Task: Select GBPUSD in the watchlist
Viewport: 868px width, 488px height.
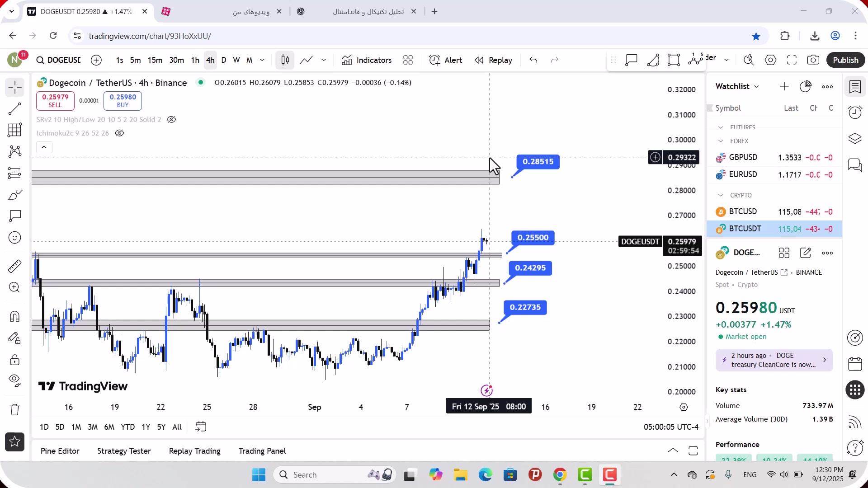Action: (774, 157)
